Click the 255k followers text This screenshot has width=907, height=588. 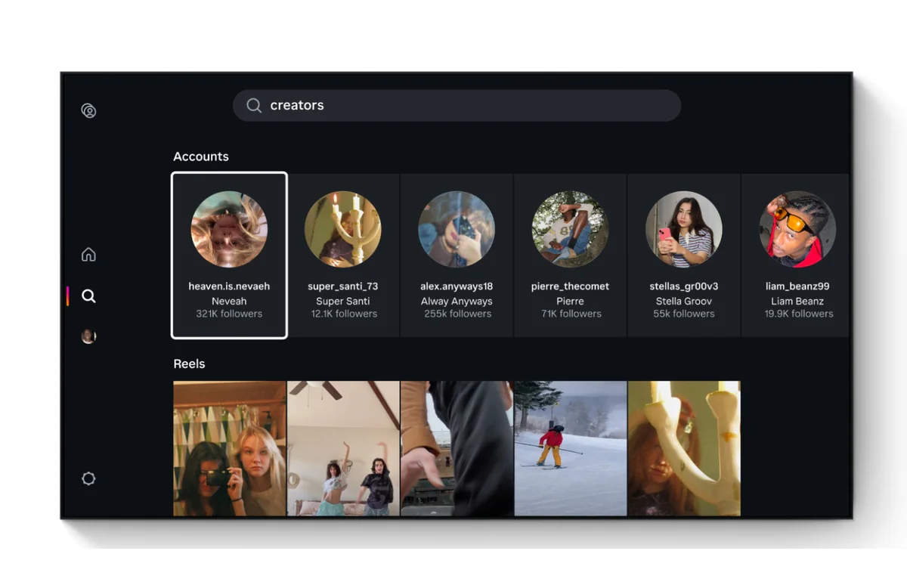457,314
